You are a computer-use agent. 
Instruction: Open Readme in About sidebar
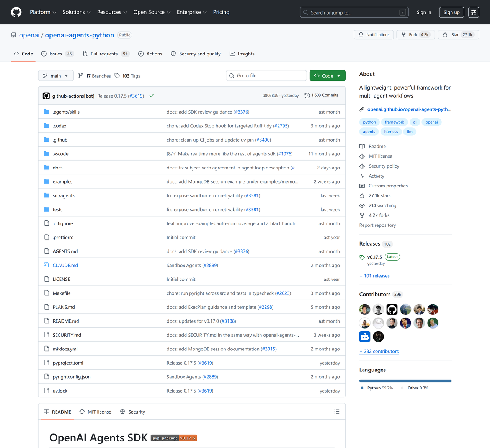[x=373, y=147]
